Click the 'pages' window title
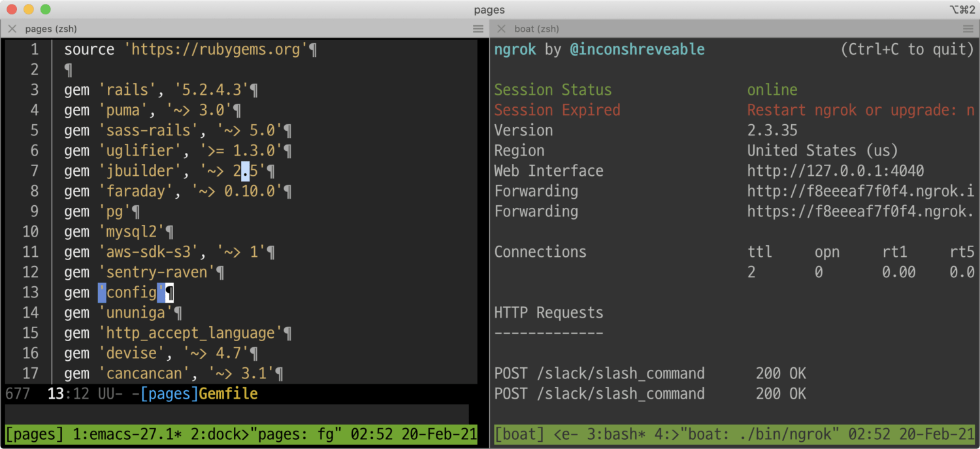Screen dimensions: 980x449 pyautogui.click(x=489, y=10)
